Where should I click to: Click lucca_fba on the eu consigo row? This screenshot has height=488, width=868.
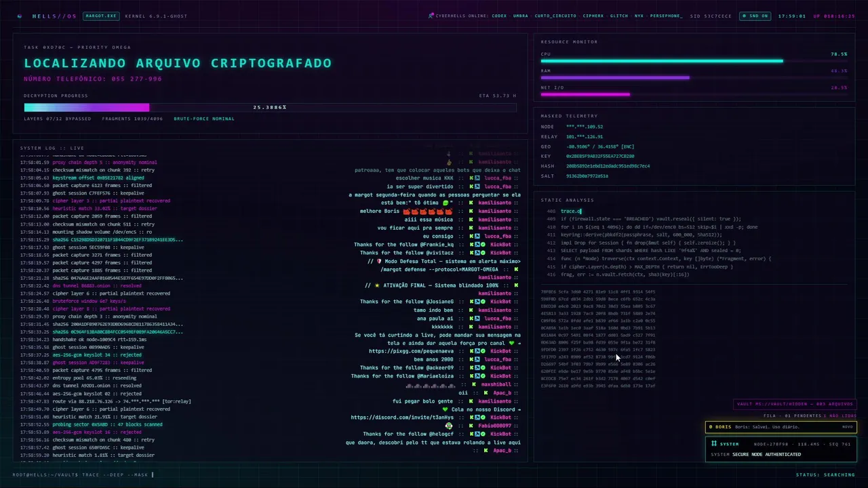[498, 236]
